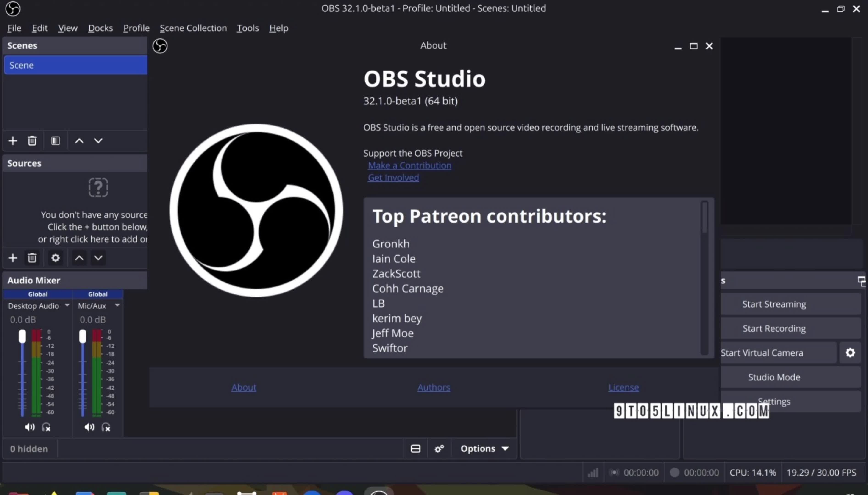Viewport: 868px width, 495px height.
Task: Move the scene up with the up arrow
Action: pyautogui.click(x=79, y=140)
